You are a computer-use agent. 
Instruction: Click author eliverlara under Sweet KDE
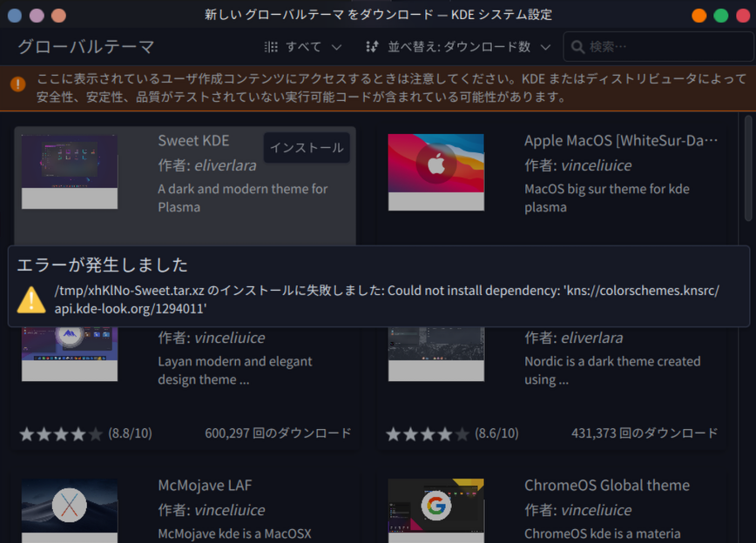pos(226,165)
